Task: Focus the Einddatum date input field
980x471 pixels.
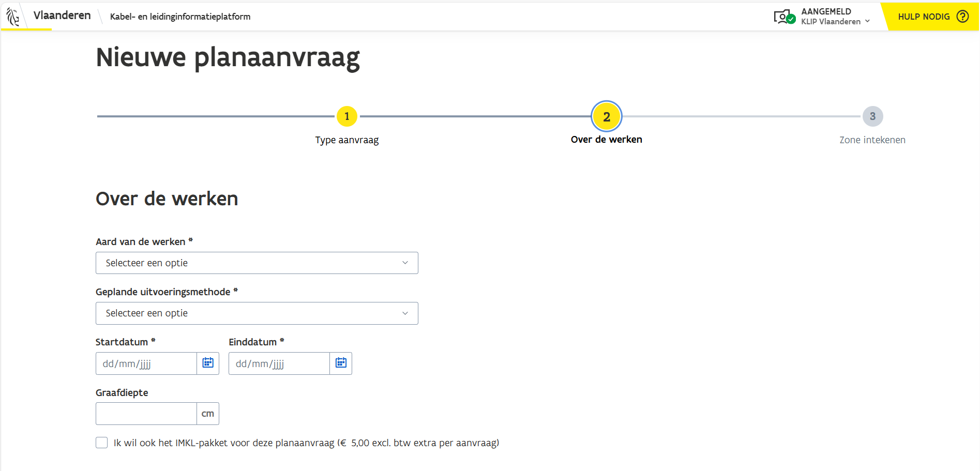Action: click(x=279, y=363)
